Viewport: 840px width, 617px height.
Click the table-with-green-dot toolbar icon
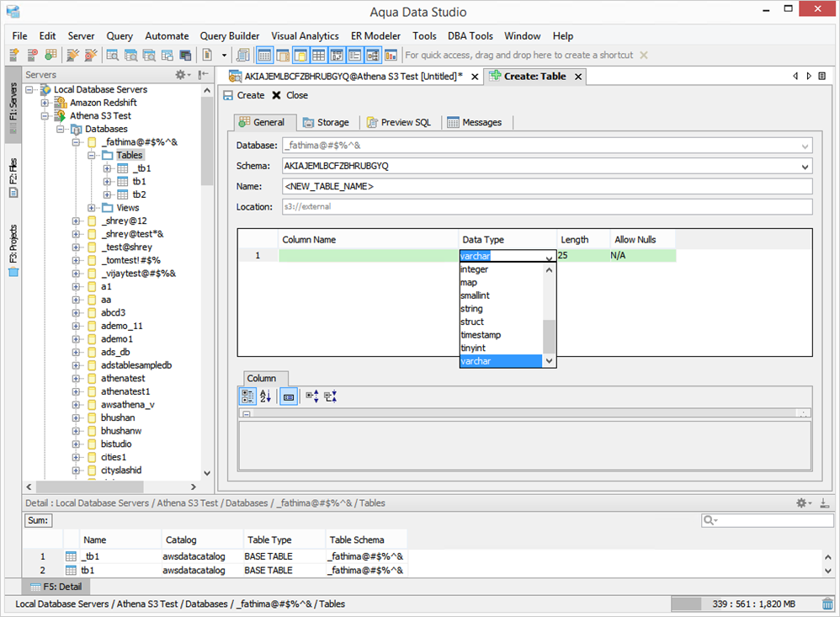(x=51, y=55)
